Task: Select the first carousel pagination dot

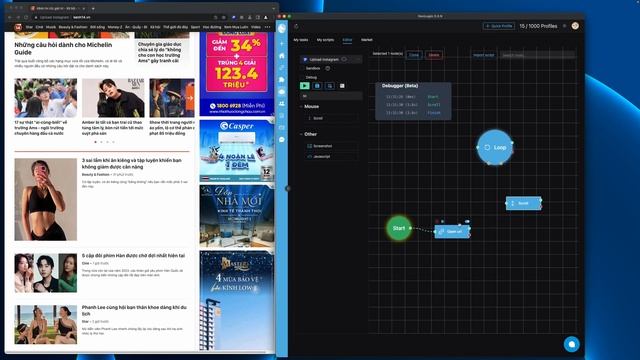Action: point(96,142)
